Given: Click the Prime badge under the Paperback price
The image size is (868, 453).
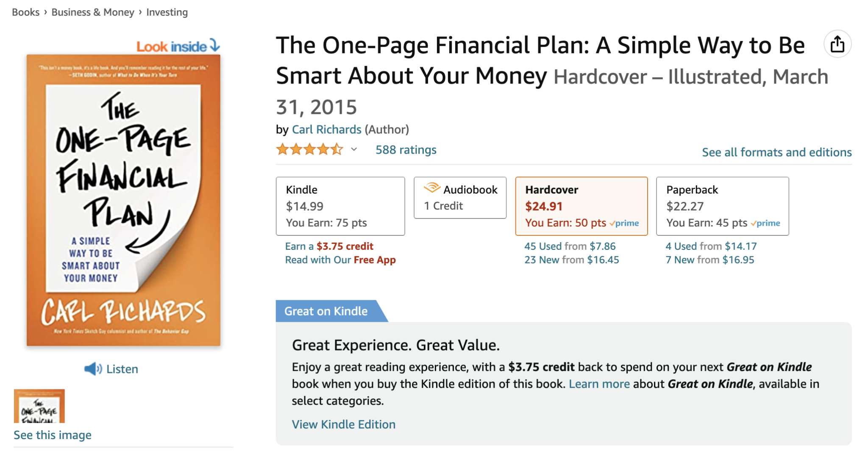Looking at the screenshot, I should [766, 223].
